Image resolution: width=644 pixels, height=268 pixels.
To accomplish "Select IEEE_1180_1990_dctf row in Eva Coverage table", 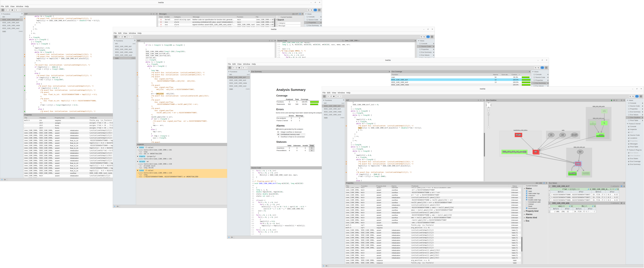I will 461,80.
